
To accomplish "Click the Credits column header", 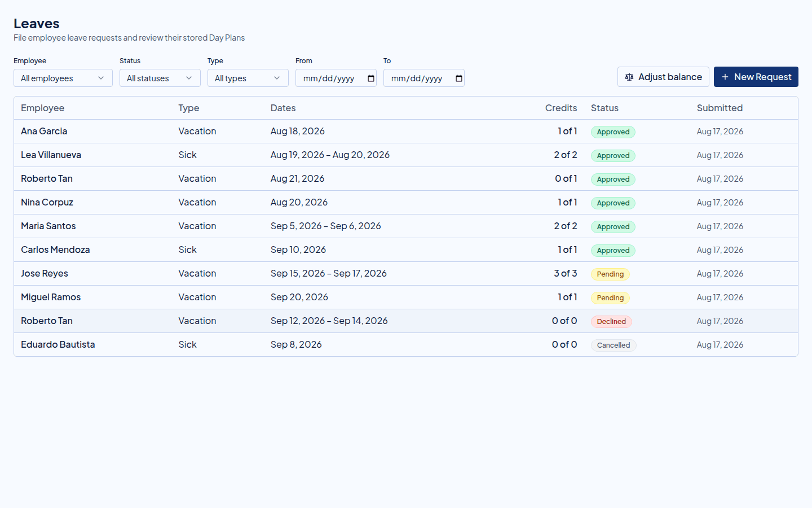I will pyautogui.click(x=561, y=108).
